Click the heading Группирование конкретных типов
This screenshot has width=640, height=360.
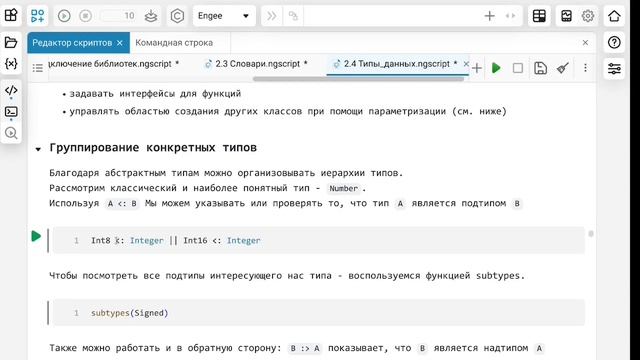point(153,148)
